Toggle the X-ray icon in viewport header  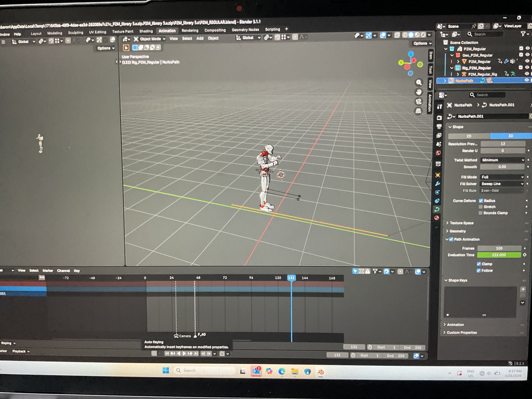(397, 35)
